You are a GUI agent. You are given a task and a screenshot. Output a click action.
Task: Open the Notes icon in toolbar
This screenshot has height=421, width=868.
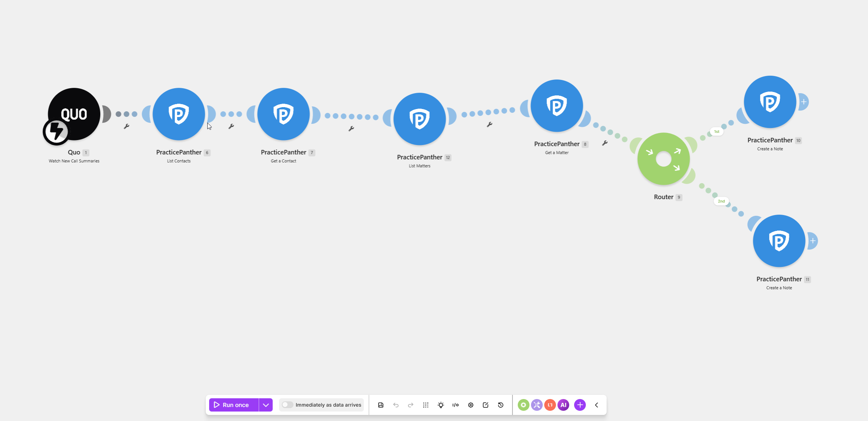pos(486,405)
